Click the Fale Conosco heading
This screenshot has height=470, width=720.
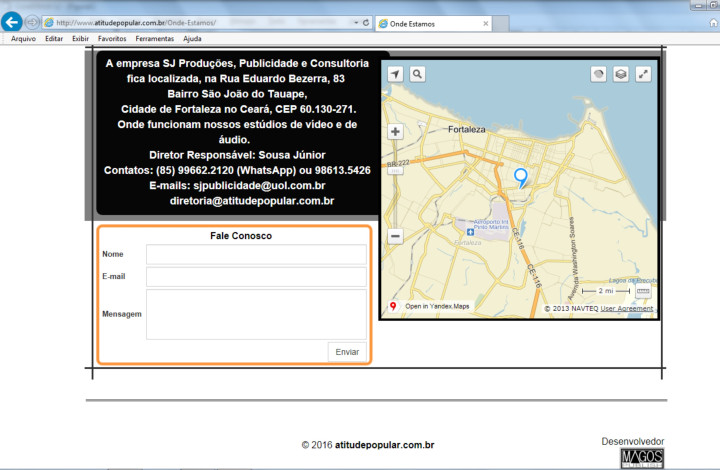(x=241, y=236)
